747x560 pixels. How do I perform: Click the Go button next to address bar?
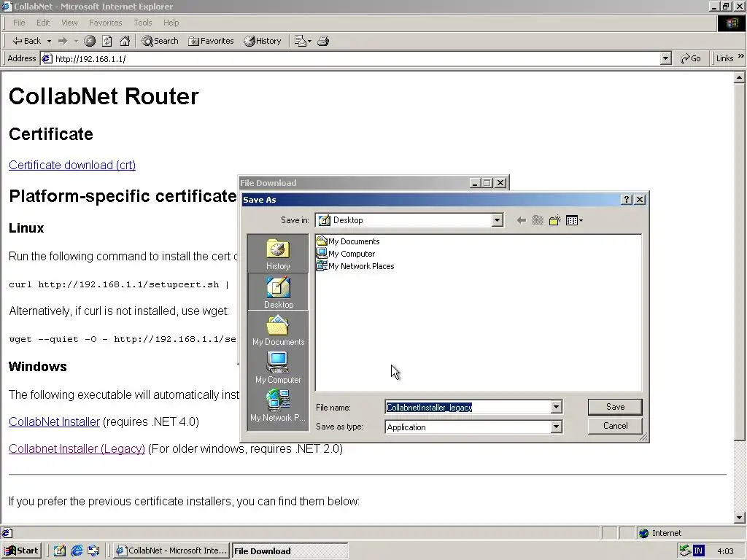[690, 58]
